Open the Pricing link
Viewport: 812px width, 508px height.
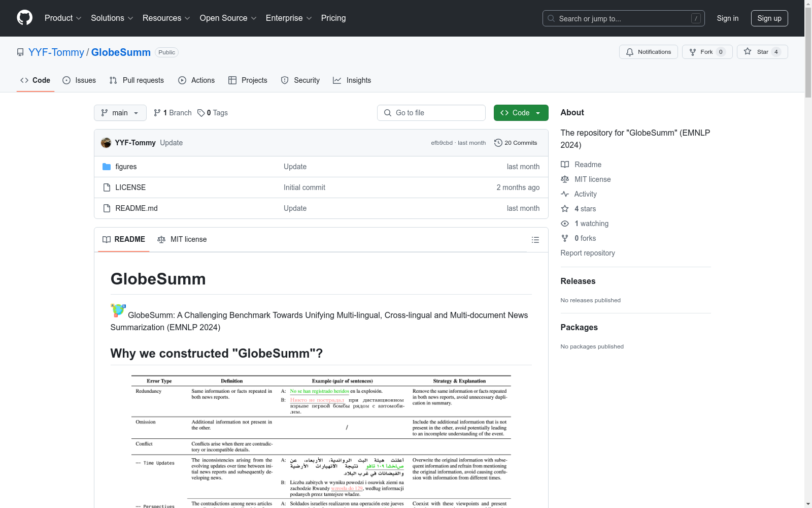[333, 18]
